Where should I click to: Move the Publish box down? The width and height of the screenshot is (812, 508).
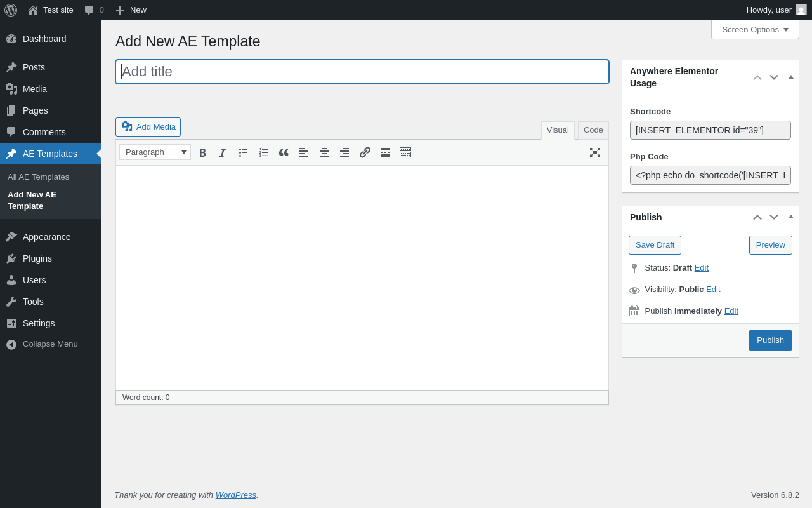(774, 217)
